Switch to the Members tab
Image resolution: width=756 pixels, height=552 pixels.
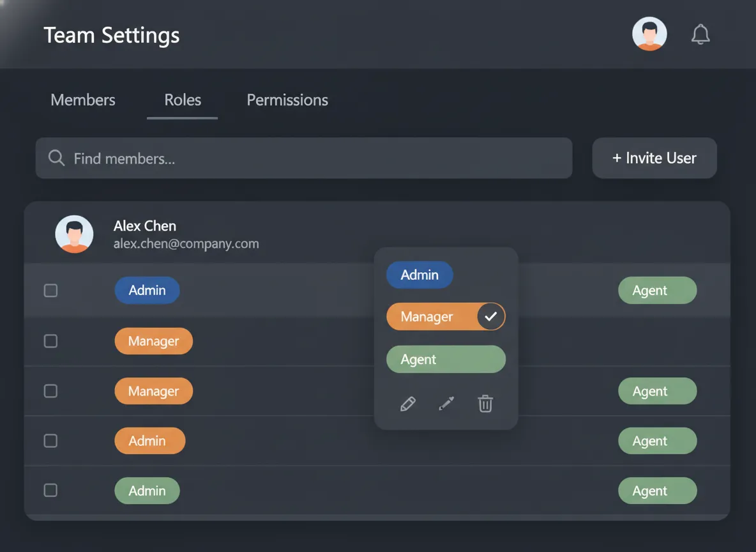coord(83,100)
